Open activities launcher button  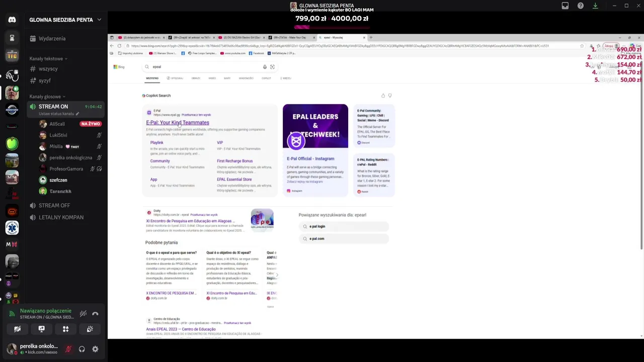tap(65, 329)
